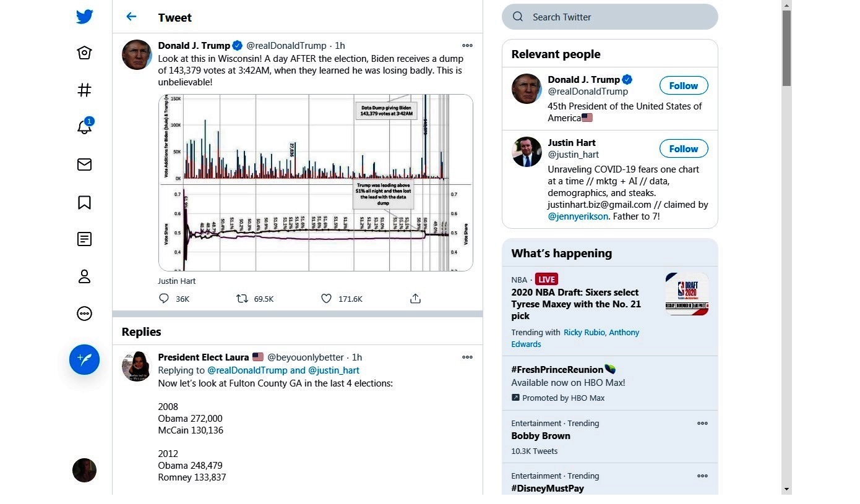Open the #FreshPrinceReunion trend
This screenshot has width=860, height=504.
coord(558,369)
